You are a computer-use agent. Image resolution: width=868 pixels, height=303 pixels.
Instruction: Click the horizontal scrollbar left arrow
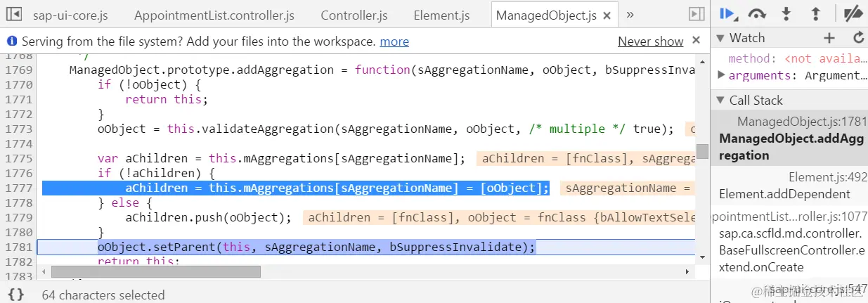click(x=44, y=271)
